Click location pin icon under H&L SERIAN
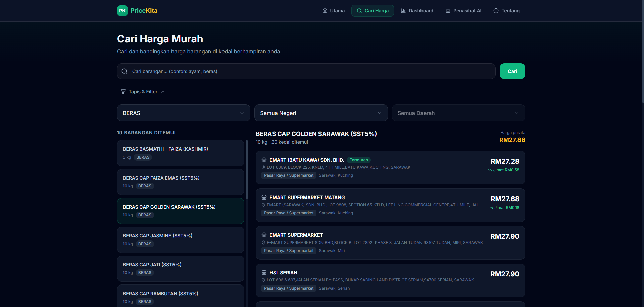Viewport: 644px width, 307px height. [x=263, y=280]
